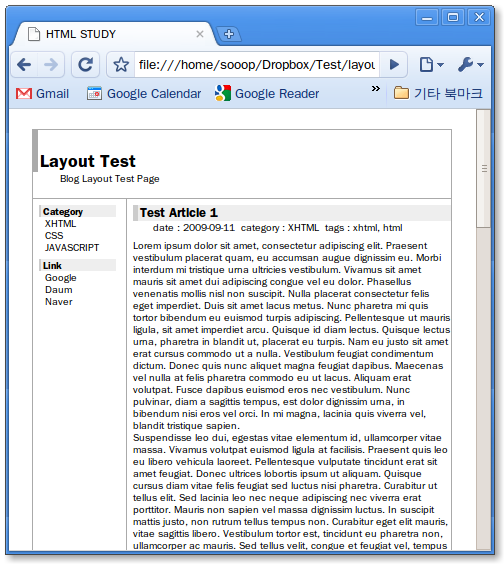Open the 기타 북마크 folder

click(438, 94)
